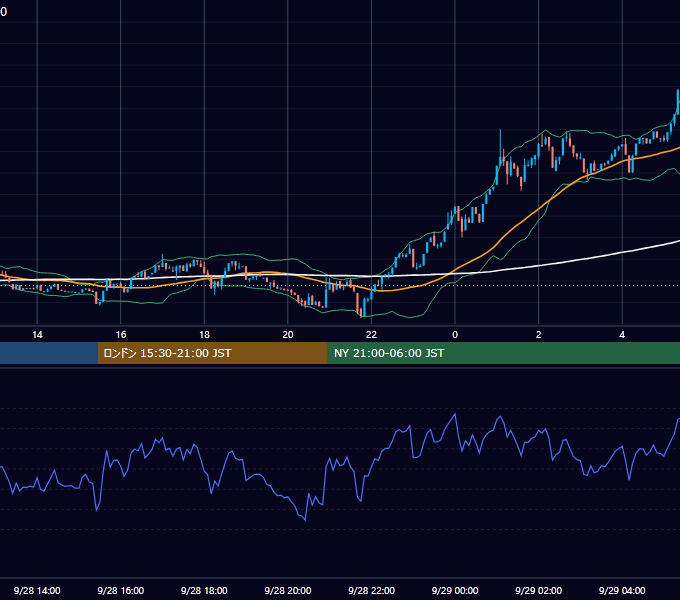Click hour label 22 on chart axis
This screenshot has height=600, width=680.
click(x=372, y=335)
